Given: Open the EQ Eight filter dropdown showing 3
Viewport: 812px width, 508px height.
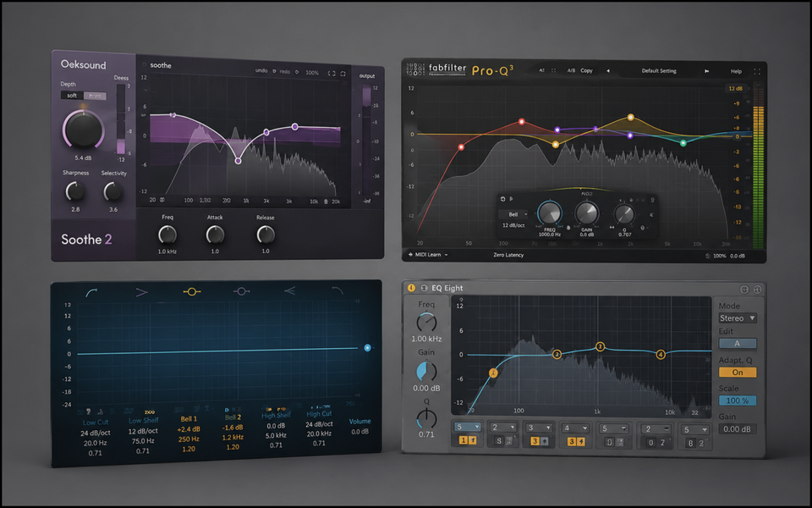Looking at the screenshot, I should [538, 428].
